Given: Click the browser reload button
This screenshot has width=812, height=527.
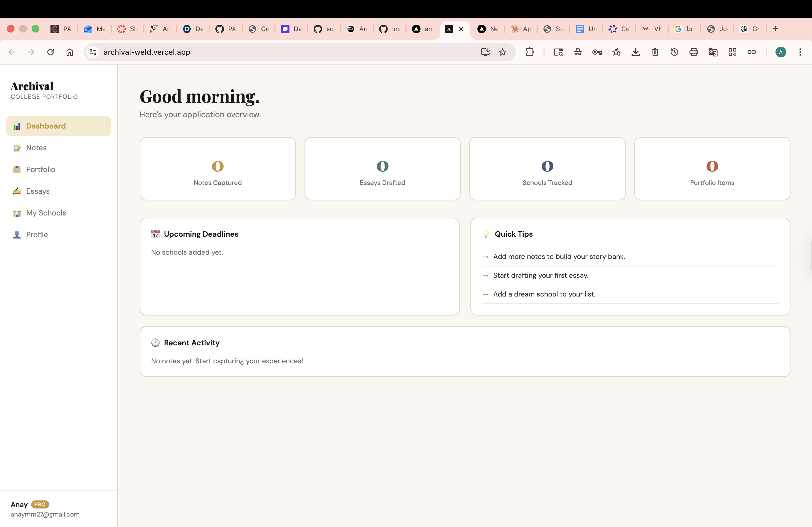Looking at the screenshot, I should (50, 52).
